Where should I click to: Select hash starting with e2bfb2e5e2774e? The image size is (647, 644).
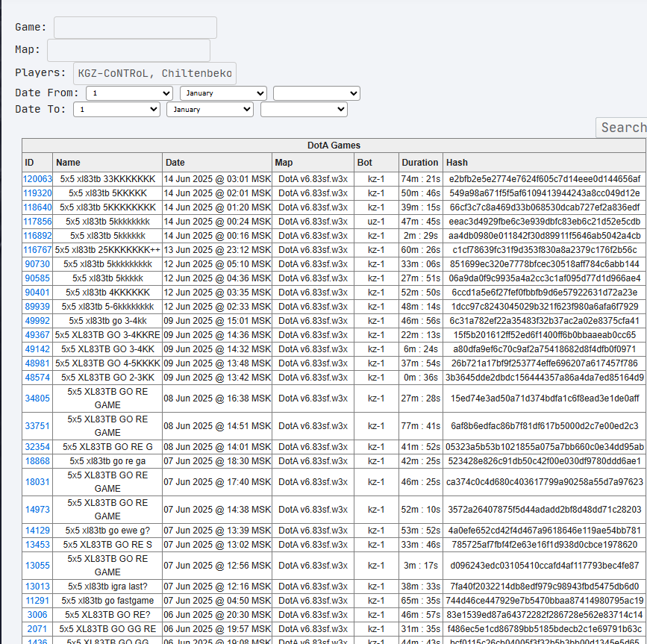[x=544, y=179]
